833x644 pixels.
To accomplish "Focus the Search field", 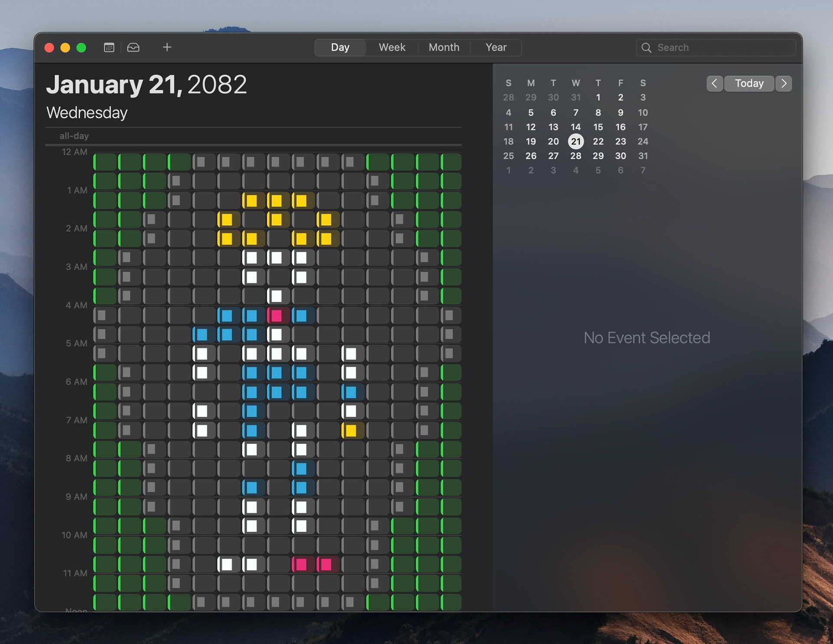I will click(716, 48).
